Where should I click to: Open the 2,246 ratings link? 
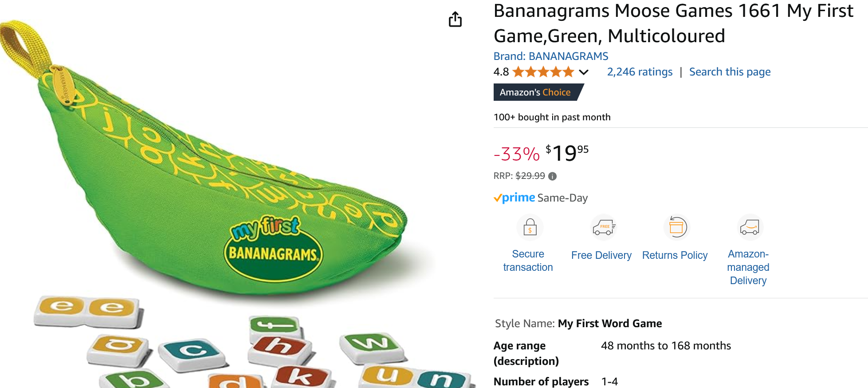pyautogui.click(x=640, y=72)
